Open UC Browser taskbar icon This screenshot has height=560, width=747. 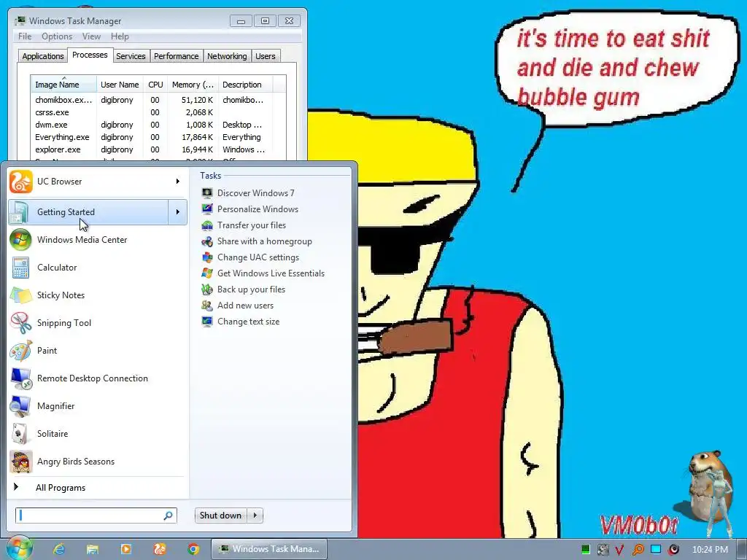(x=160, y=549)
